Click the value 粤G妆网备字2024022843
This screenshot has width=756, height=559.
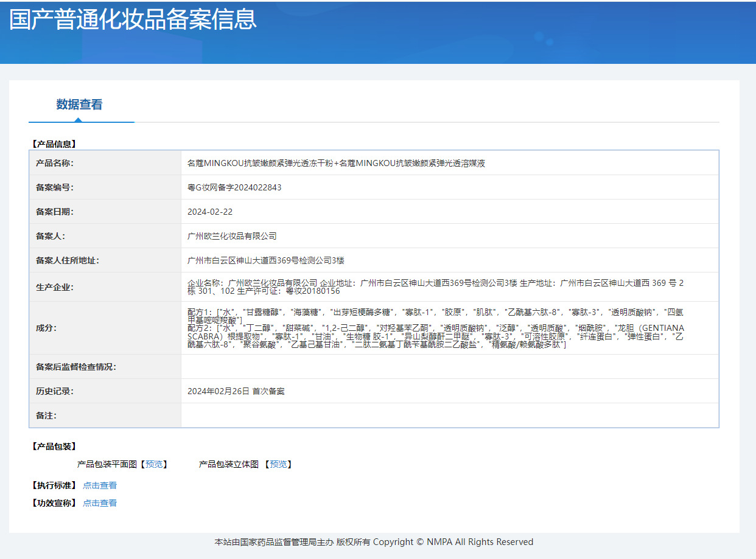(x=234, y=187)
